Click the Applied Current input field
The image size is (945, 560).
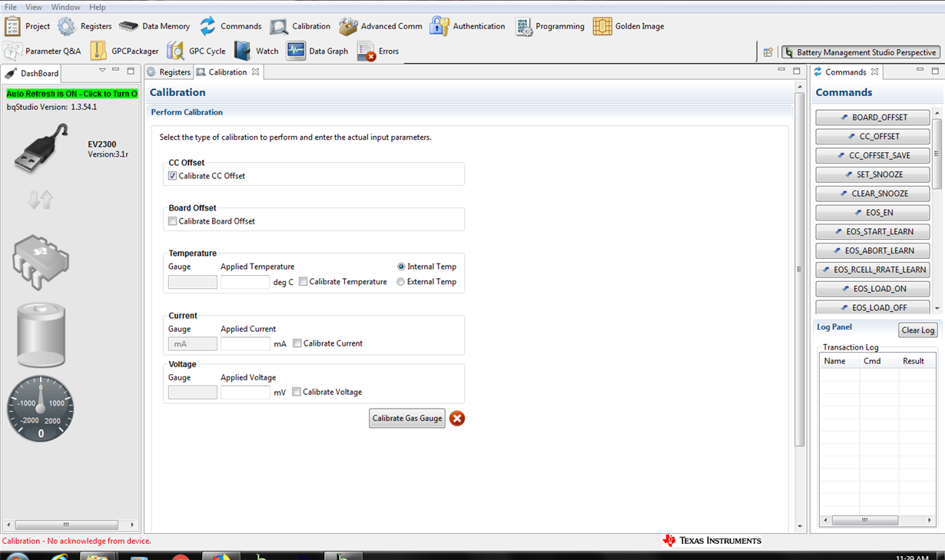(245, 343)
